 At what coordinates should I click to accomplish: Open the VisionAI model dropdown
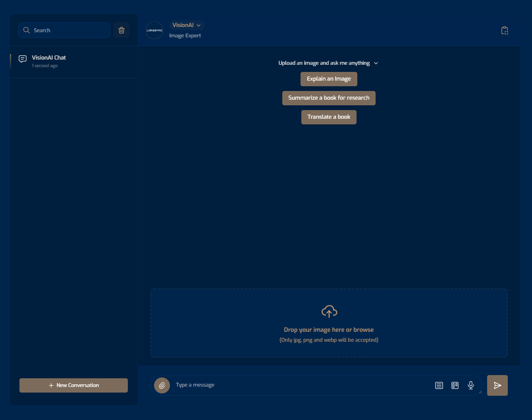point(187,25)
